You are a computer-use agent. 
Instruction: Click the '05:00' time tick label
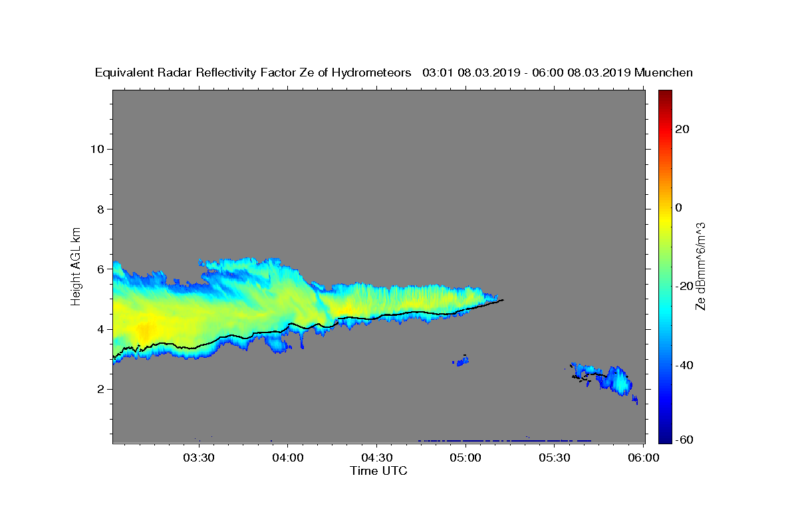(465, 458)
